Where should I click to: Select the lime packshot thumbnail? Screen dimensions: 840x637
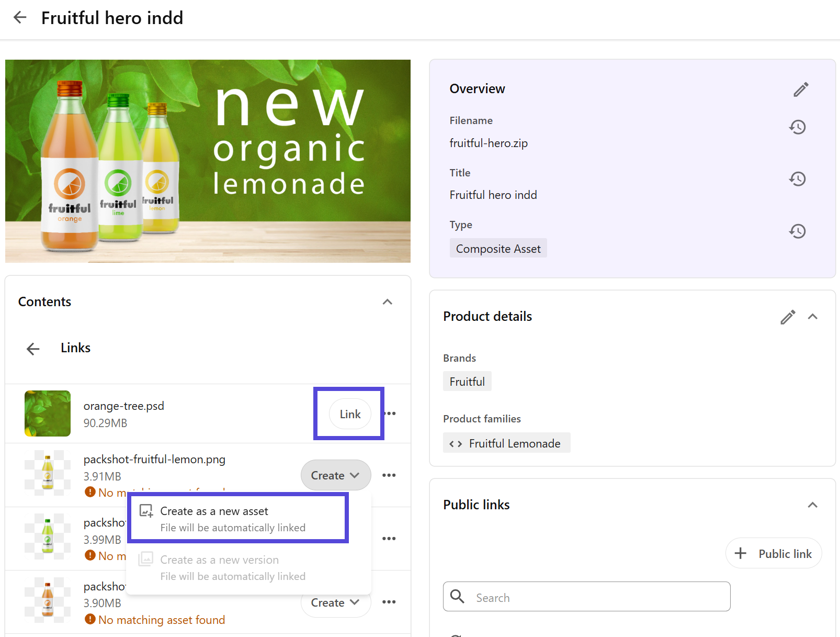coord(48,537)
